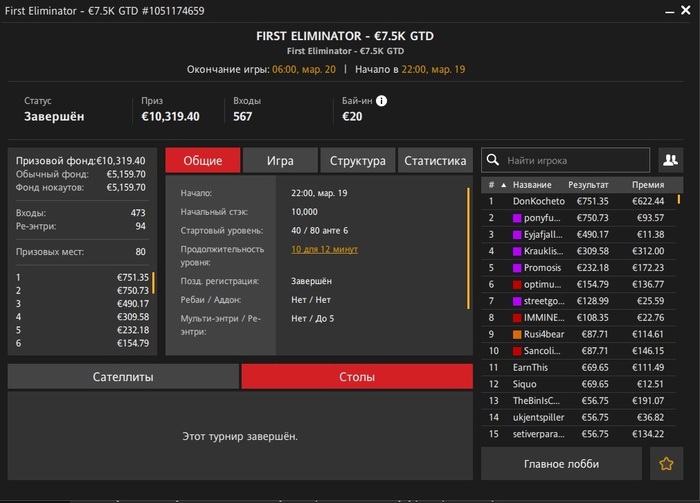Click first place prize €751.35 in prize list
The image size is (700, 503).
(x=133, y=277)
